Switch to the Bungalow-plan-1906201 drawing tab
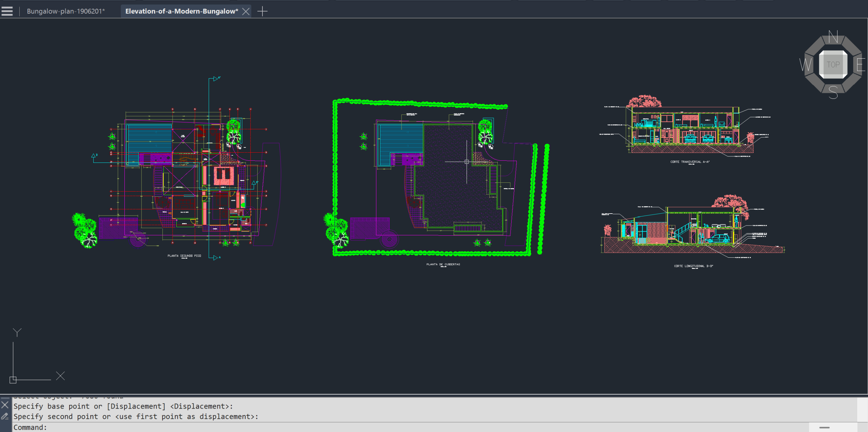 66,11
